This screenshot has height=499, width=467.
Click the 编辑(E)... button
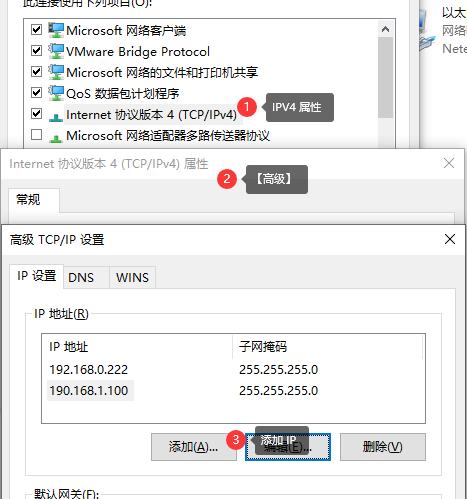click(x=288, y=447)
